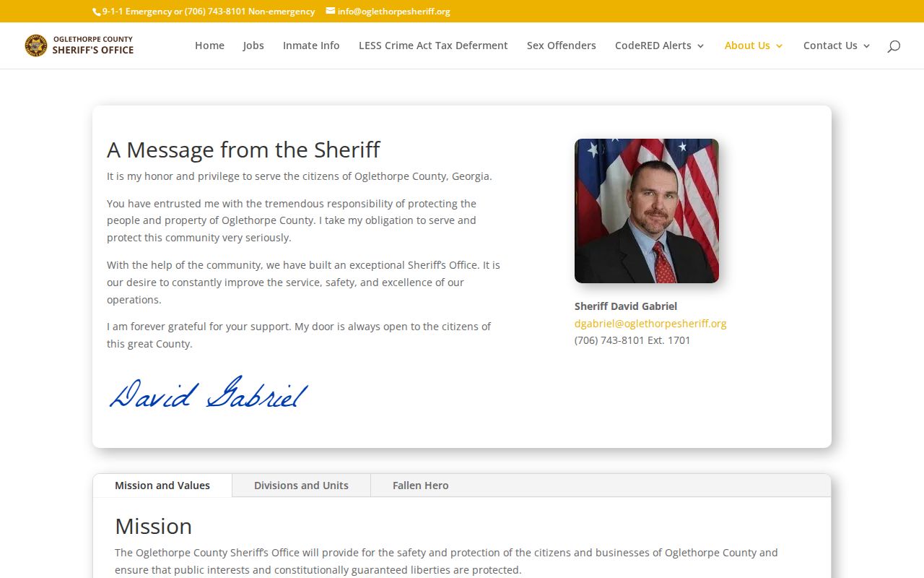Click the '(706) 743-8101 Ext. 1701' phone text

coord(632,340)
